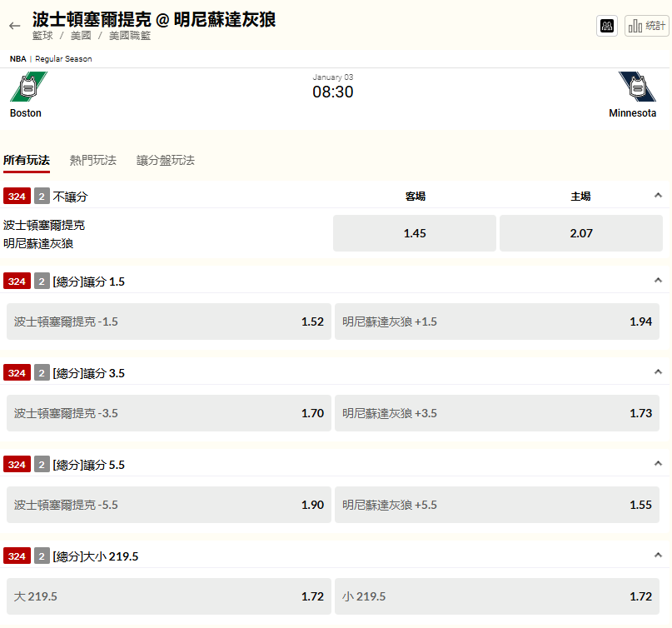The height and width of the screenshot is (628, 672).
Task: Bet on 波士頓塞爾提克 -1.5 at 1.52
Action: coord(169,321)
